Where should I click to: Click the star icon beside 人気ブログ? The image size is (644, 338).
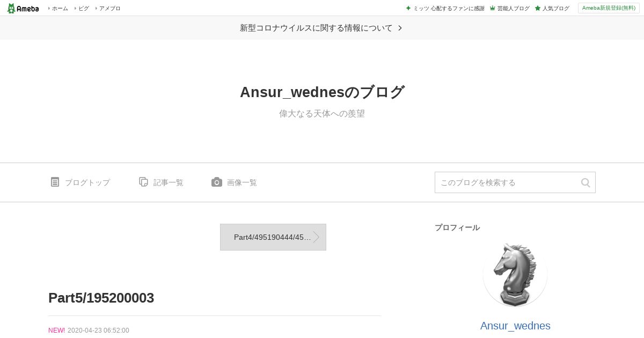coord(537,8)
